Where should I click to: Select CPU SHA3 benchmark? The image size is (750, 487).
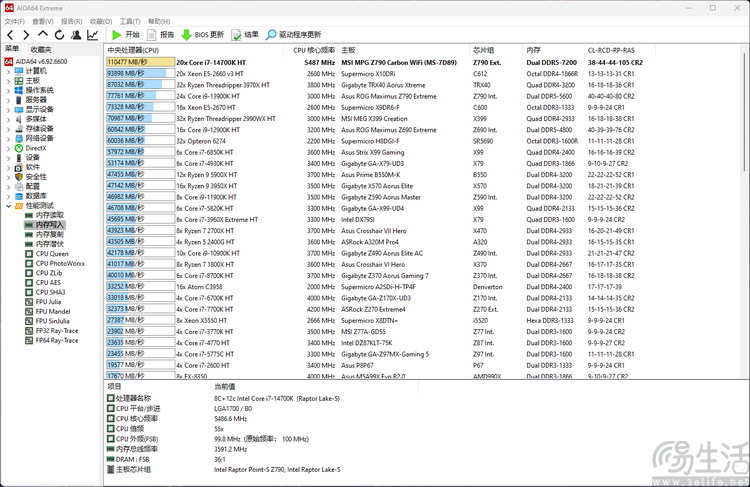point(50,292)
